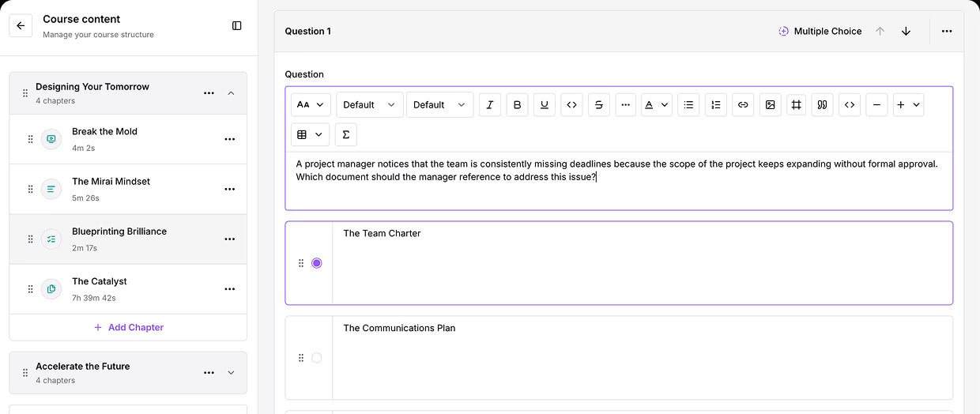The image size is (980, 414).
Task: Click The Mirai Mindset text chapter icon
Action: (51, 189)
